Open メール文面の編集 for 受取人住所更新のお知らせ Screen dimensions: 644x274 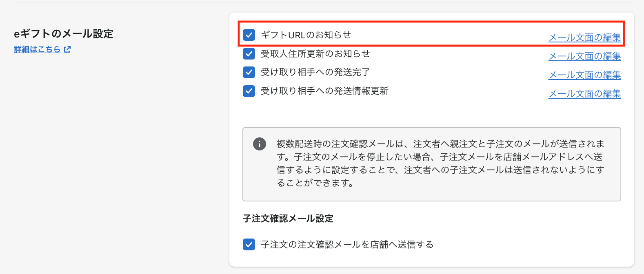pos(584,56)
